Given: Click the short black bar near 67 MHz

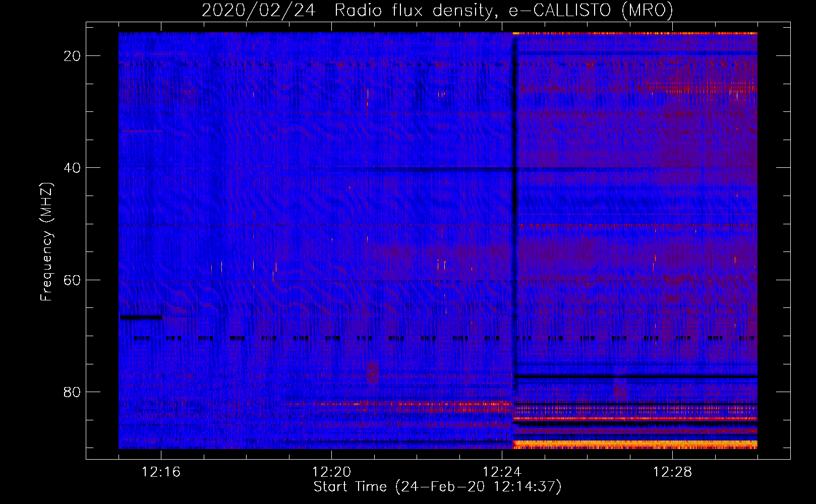Looking at the screenshot, I should coord(141,318).
